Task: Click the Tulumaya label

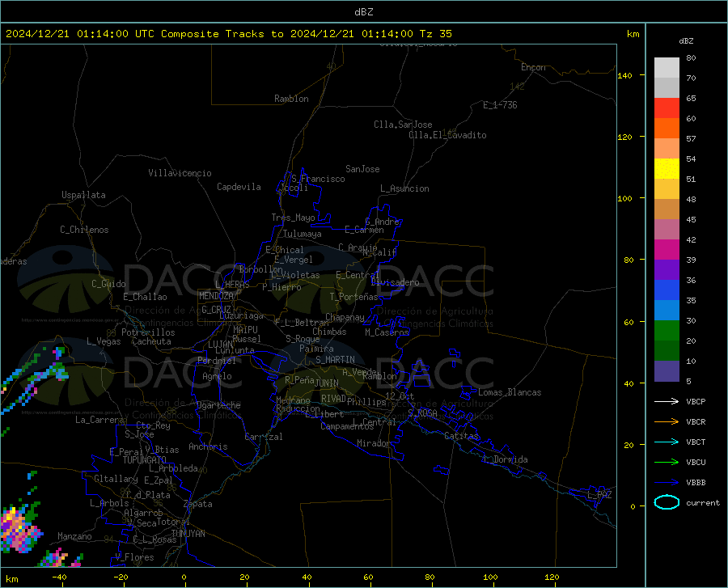Action: point(302,234)
